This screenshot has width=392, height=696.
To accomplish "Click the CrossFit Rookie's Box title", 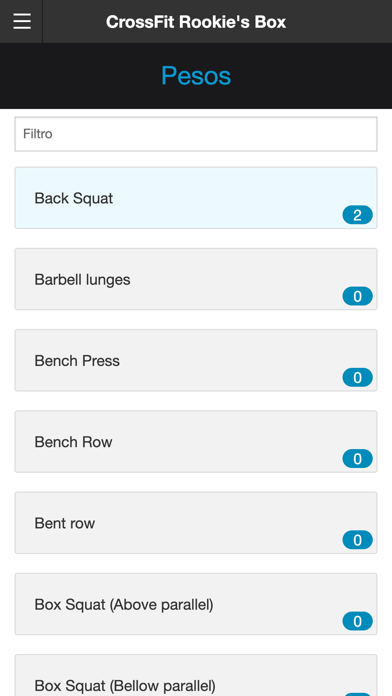I will click(x=196, y=22).
